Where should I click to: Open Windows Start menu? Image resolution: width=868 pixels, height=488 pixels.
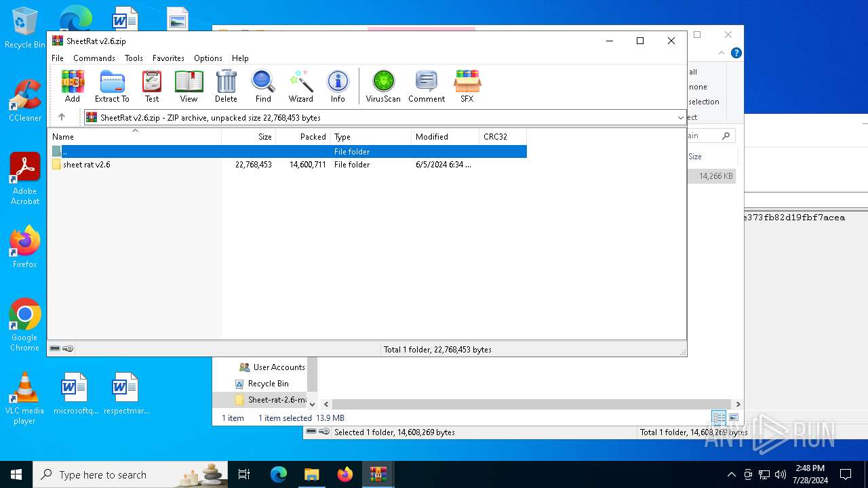pyautogui.click(x=16, y=474)
